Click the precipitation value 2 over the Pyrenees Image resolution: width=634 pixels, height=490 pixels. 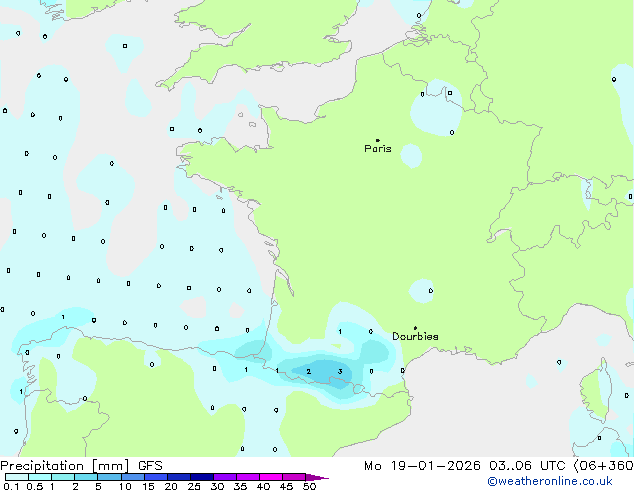click(x=309, y=372)
